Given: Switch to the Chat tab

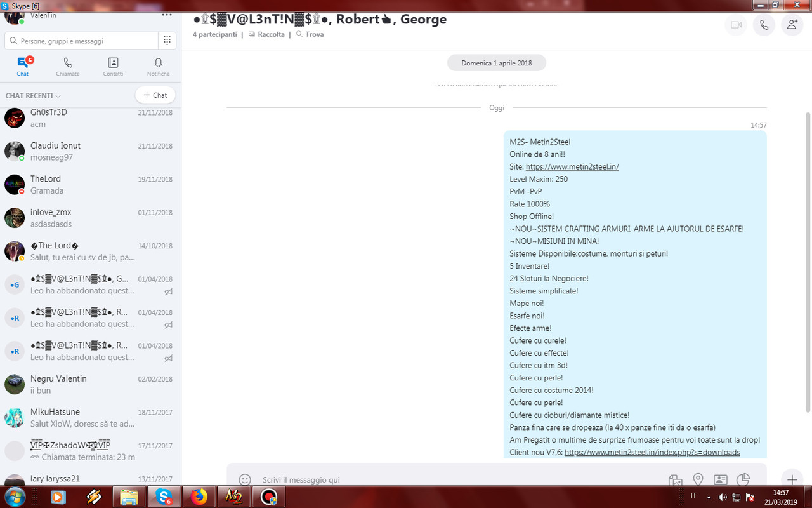Looking at the screenshot, I should pos(23,66).
